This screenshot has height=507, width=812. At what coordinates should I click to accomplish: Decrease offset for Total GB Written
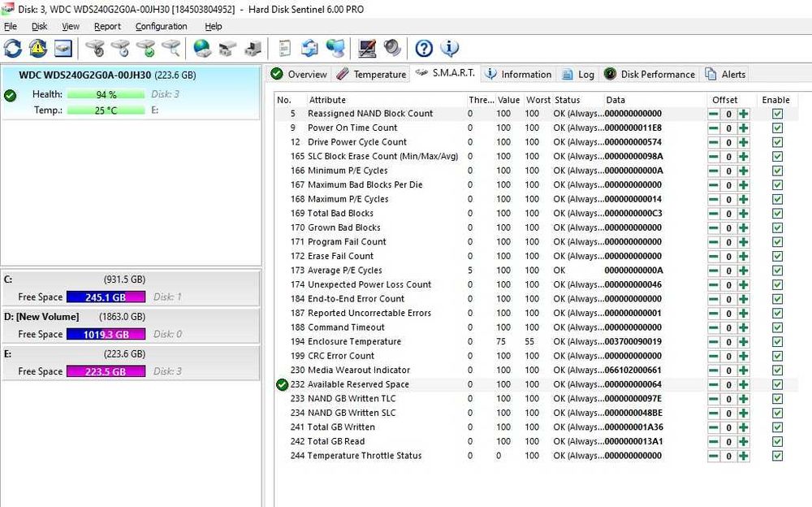[x=714, y=427]
